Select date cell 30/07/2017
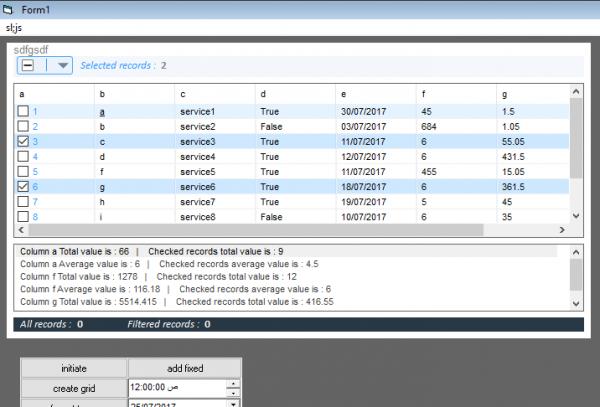 [363, 112]
